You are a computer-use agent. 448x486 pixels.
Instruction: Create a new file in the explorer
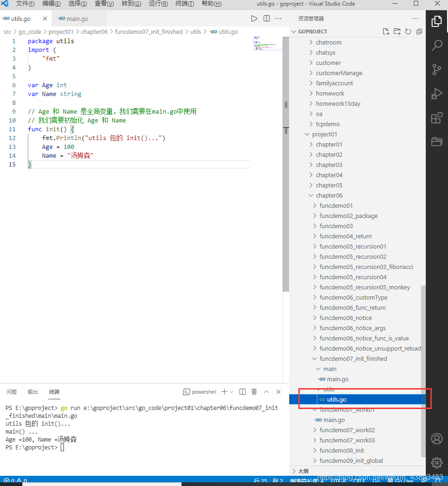click(x=386, y=31)
